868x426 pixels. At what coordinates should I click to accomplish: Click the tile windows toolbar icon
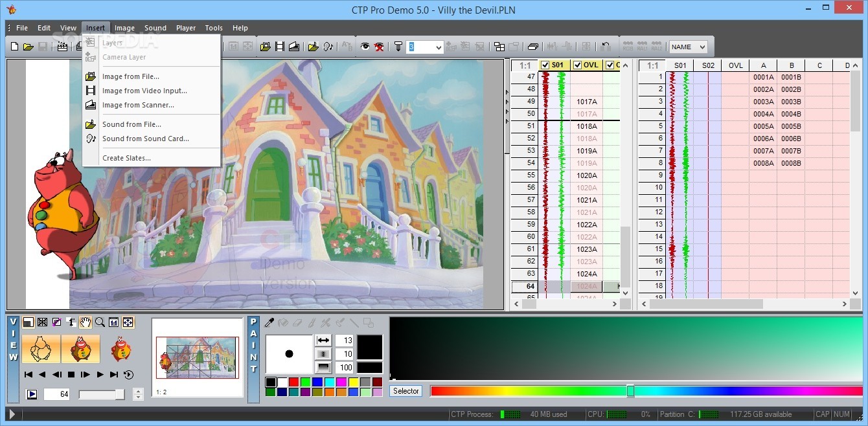click(x=499, y=47)
